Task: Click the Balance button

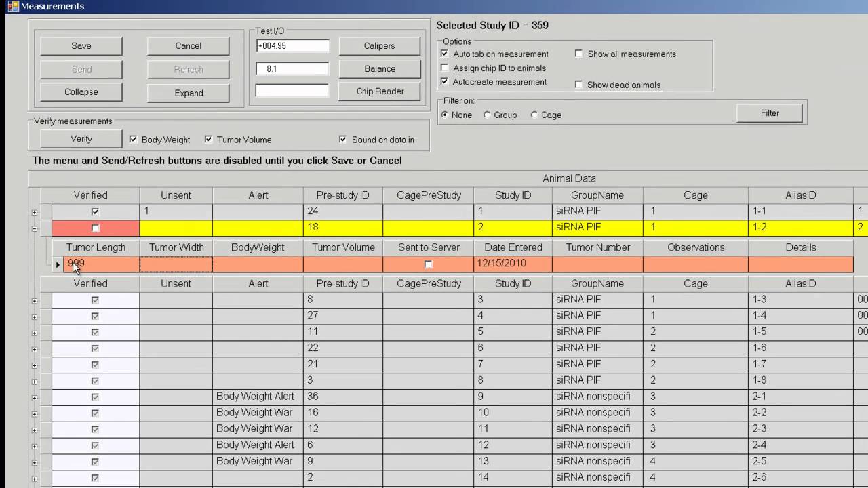Action: 379,68
